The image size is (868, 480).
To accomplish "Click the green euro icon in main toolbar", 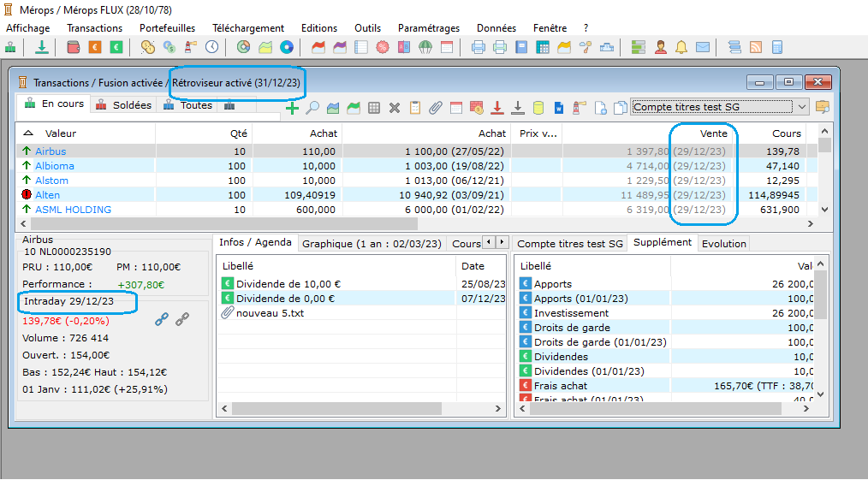I will (x=116, y=48).
